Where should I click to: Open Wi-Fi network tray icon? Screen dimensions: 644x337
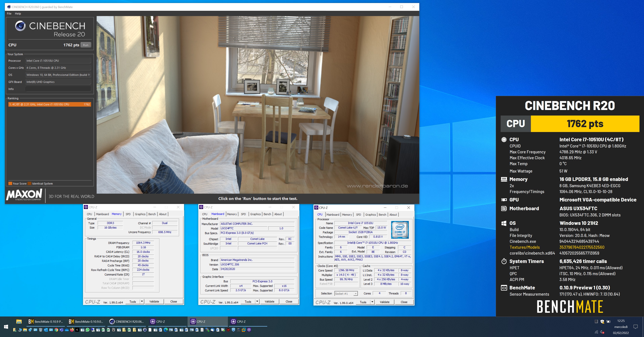596,332
